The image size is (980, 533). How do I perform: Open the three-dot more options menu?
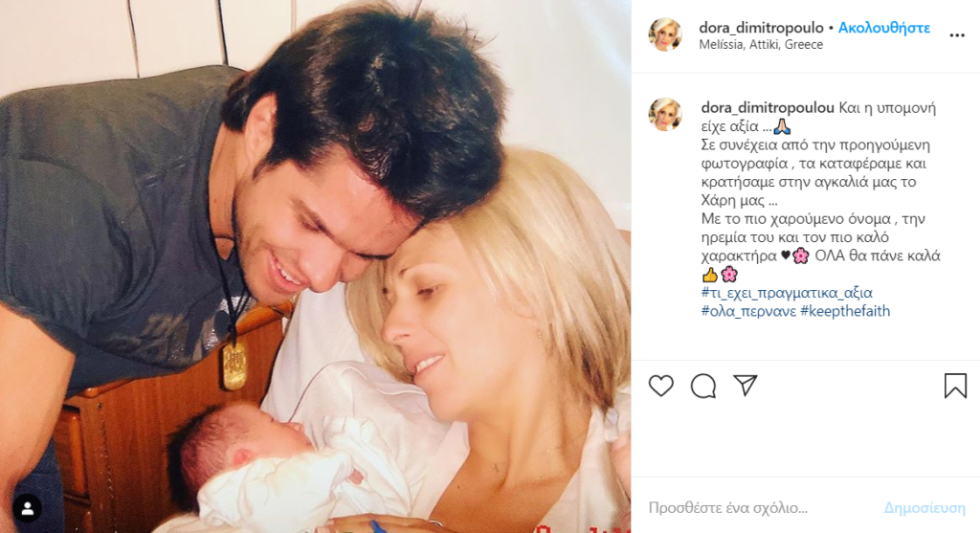tap(957, 35)
